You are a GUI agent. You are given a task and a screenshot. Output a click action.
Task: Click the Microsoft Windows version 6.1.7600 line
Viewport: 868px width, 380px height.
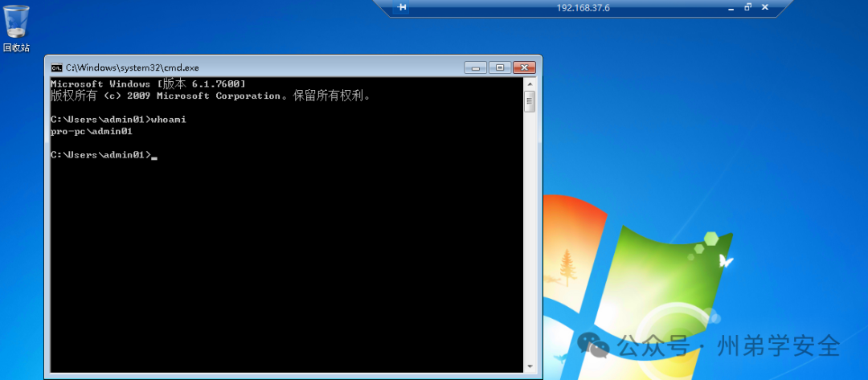point(148,84)
